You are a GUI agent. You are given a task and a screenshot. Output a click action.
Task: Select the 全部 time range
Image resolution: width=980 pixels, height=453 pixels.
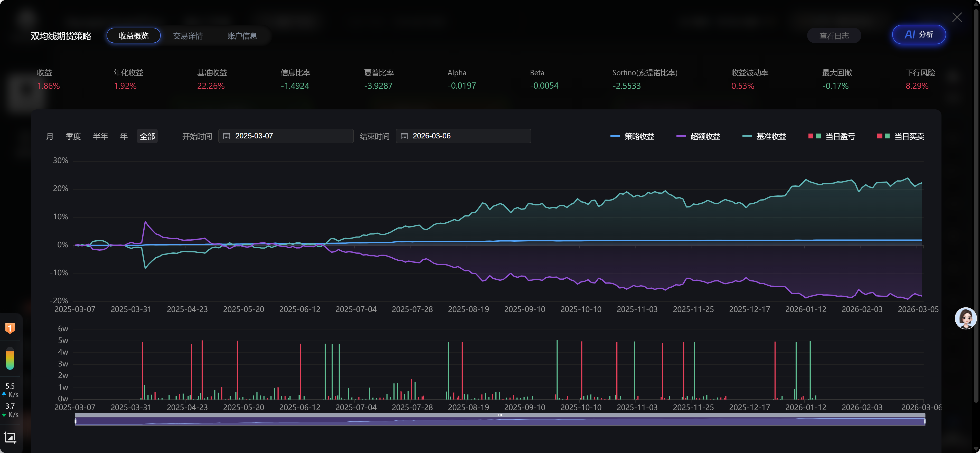[x=147, y=136]
